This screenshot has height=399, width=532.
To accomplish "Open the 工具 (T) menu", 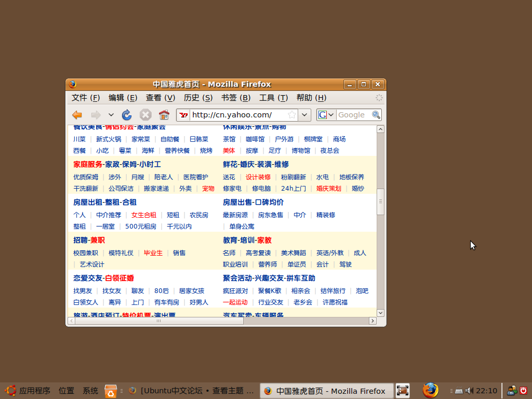I will pos(273,98).
